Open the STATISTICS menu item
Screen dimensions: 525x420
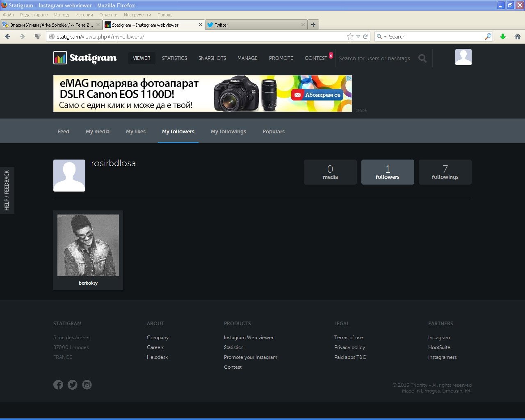pos(174,58)
